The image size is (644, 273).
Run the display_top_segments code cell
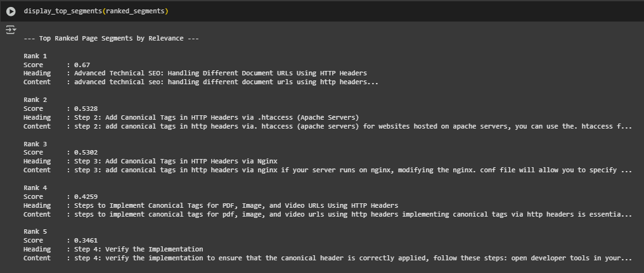point(11,11)
